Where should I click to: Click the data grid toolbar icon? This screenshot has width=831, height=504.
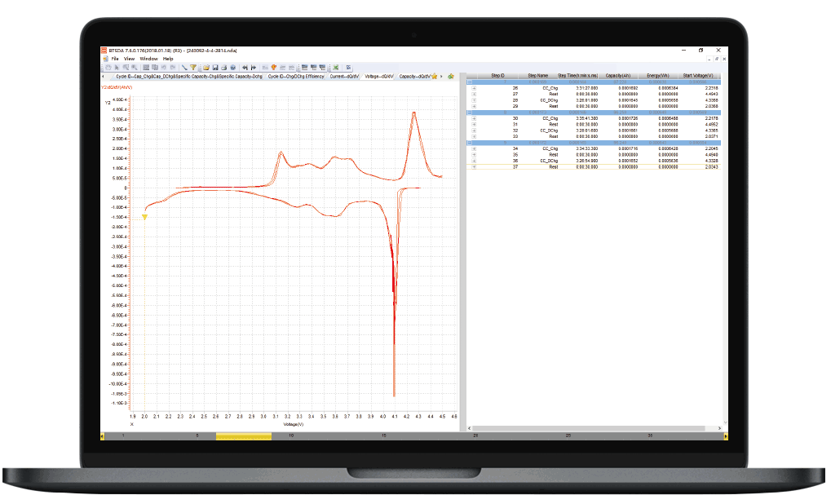click(x=146, y=68)
